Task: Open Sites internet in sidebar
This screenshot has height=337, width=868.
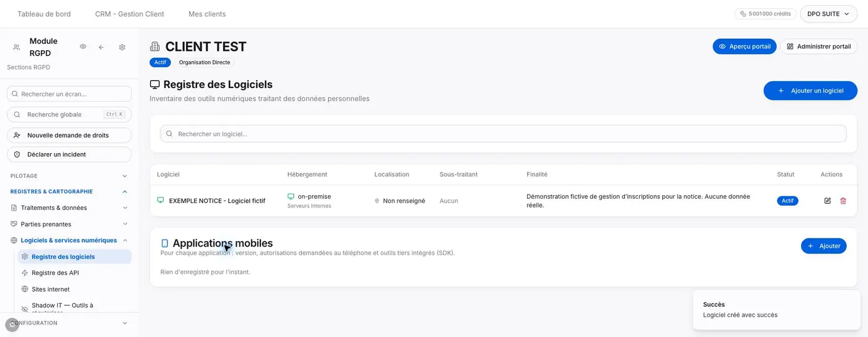Action: [74, 289]
